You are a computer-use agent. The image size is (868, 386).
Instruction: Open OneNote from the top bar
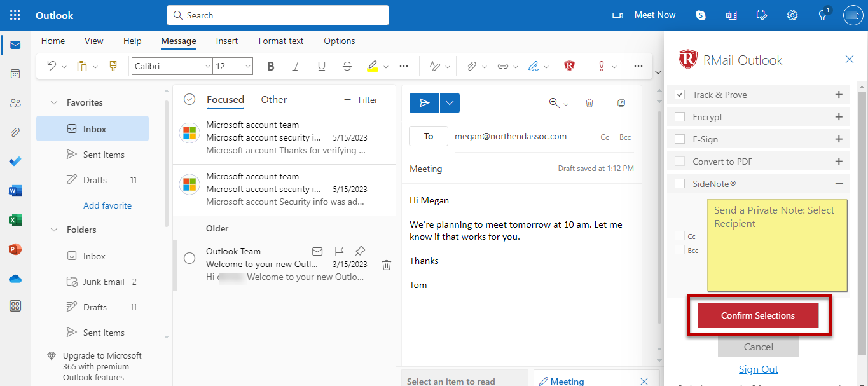point(731,15)
